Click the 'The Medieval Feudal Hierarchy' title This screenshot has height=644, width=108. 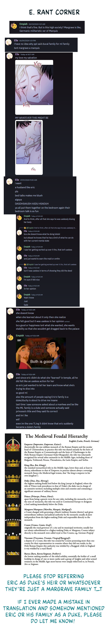click(x=57, y=436)
